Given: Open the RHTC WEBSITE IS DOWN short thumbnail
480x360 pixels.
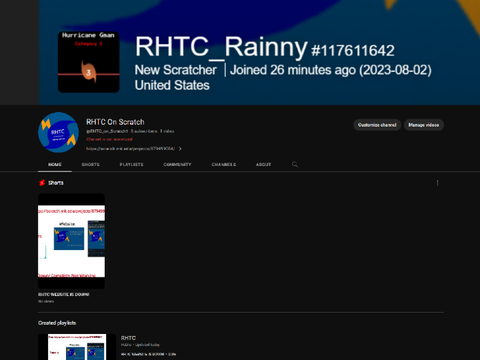Looking at the screenshot, I should click(71, 241).
